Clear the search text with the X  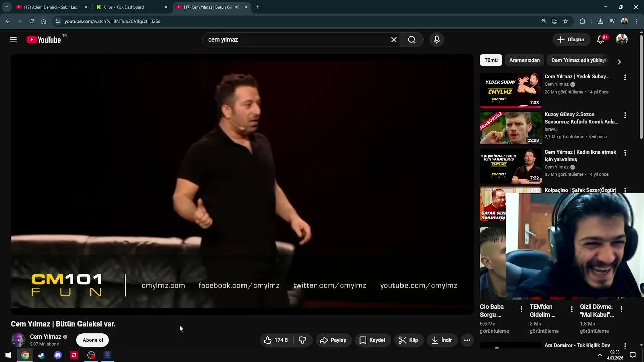tap(394, 40)
